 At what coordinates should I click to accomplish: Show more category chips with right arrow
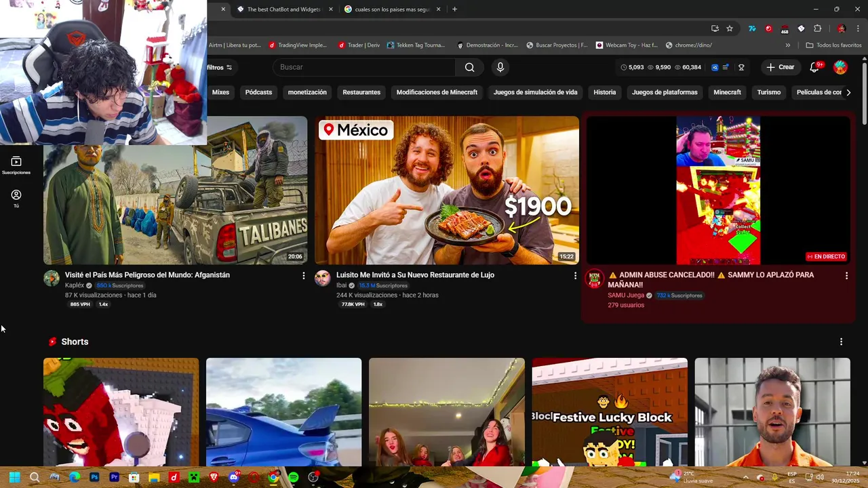tap(848, 92)
